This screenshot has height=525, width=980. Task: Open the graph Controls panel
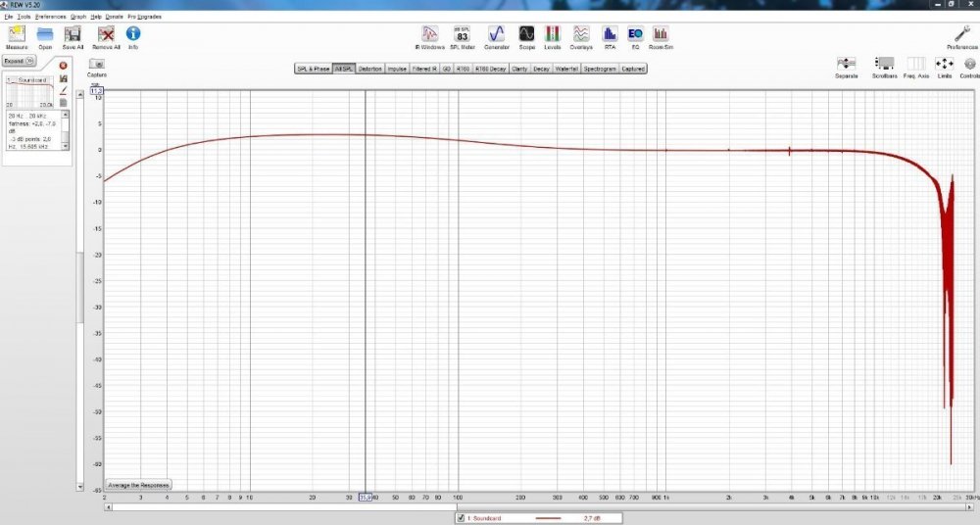969,66
